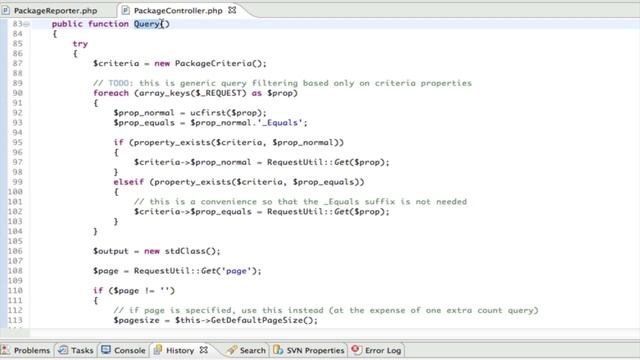The image size is (640, 360).
Task: Click the Search flashlight icon
Action: coord(232,350)
